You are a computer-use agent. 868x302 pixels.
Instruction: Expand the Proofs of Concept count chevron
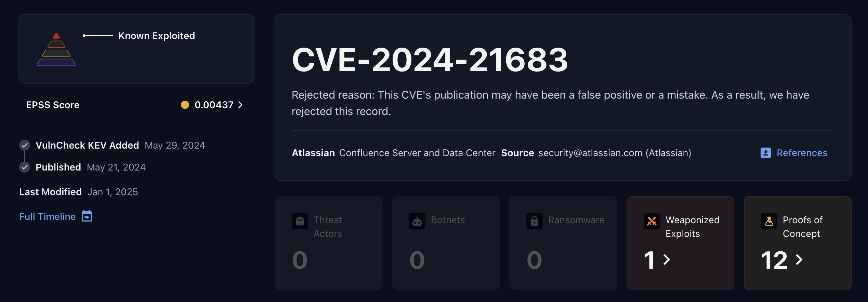click(799, 260)
